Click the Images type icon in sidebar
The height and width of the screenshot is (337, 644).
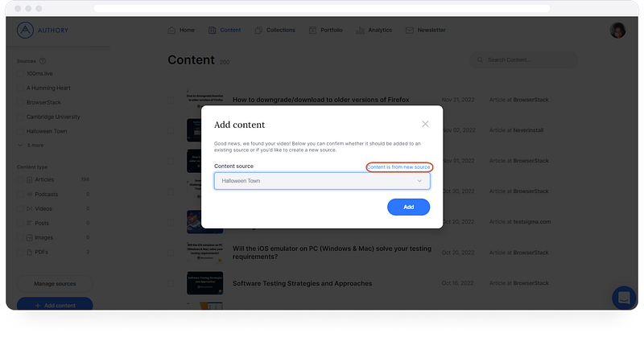29,237
